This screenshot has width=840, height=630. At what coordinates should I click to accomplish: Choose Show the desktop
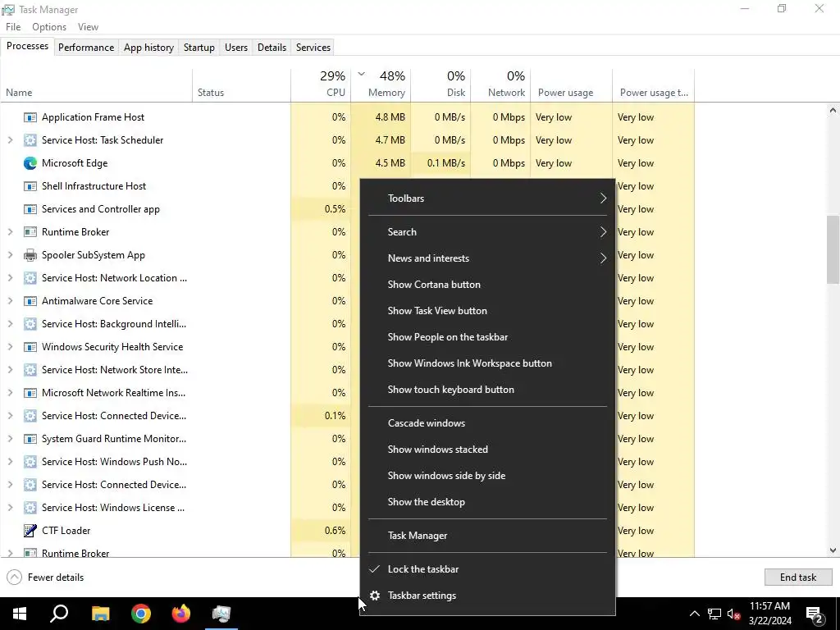(x=487, y=502)
